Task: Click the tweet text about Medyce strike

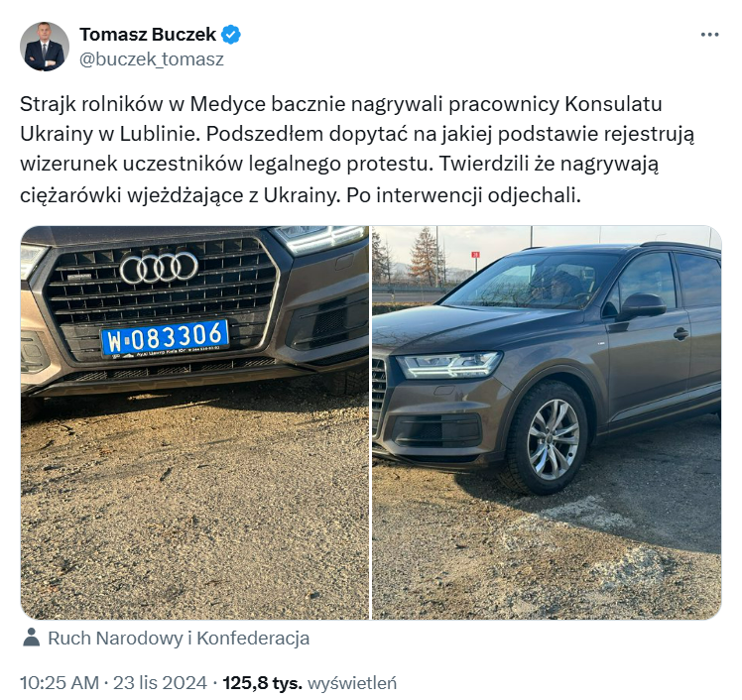Action: (357, 150)
